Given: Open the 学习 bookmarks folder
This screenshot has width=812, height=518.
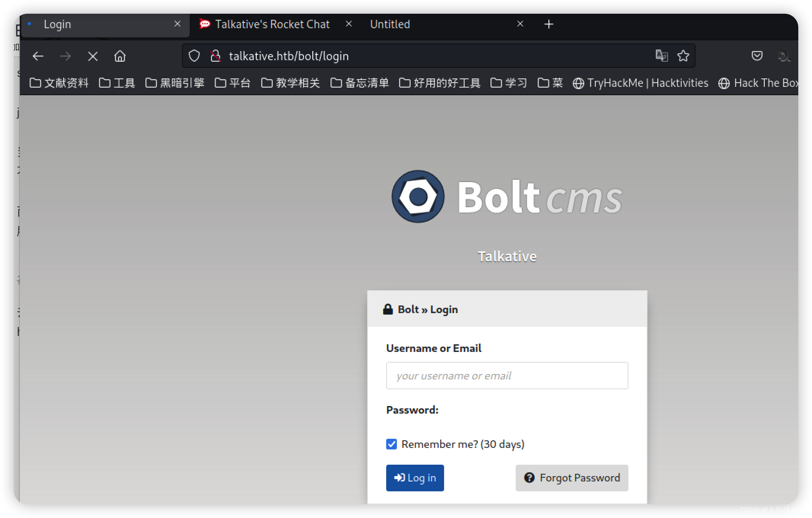Looking at the screenshot, I should [508, 83].
